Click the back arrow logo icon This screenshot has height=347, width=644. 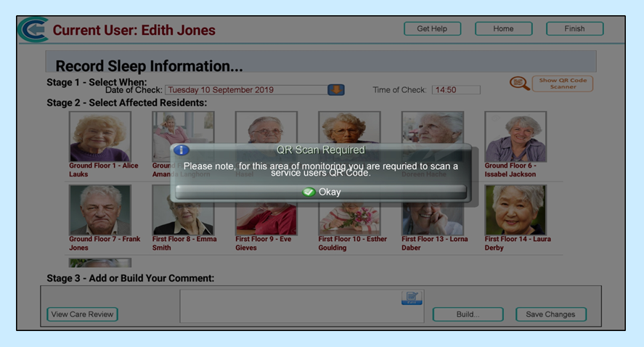click(x=33, y=30)
